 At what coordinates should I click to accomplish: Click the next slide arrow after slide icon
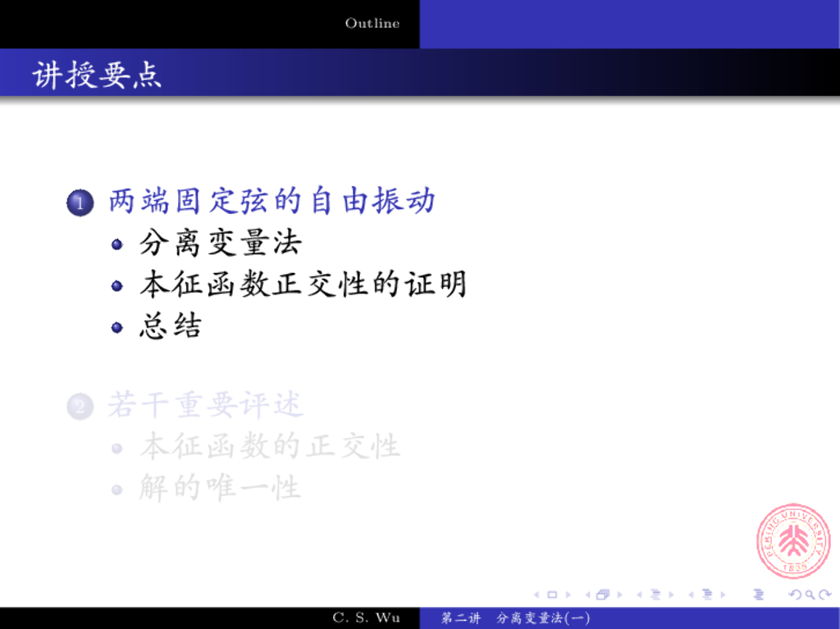coord(568,595)
